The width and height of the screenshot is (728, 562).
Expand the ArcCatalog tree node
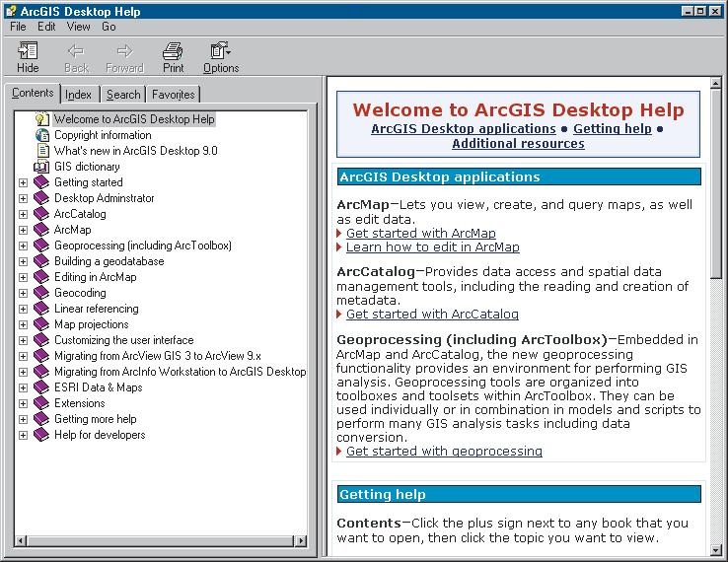[x=23, y=214]
